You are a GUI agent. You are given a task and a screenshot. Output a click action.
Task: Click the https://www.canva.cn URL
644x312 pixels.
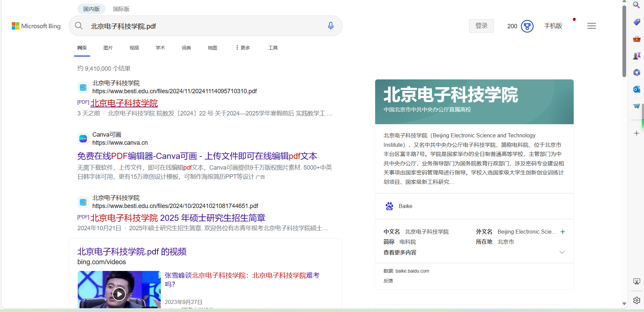[x=120, y=143]
